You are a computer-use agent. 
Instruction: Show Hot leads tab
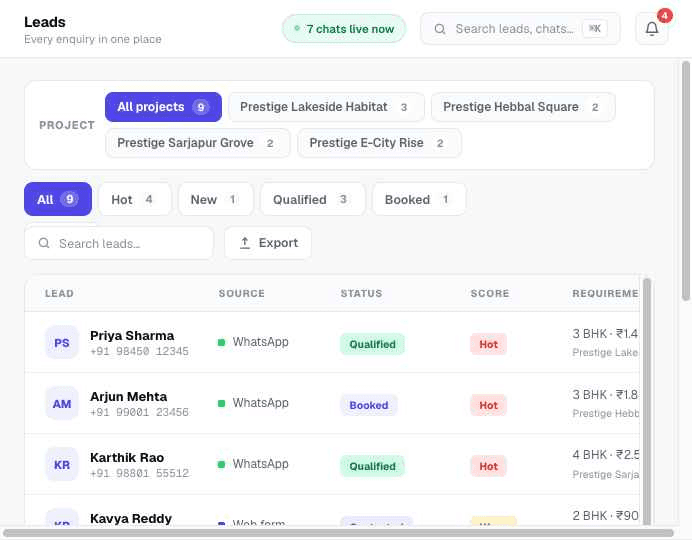tap(135, 199)
